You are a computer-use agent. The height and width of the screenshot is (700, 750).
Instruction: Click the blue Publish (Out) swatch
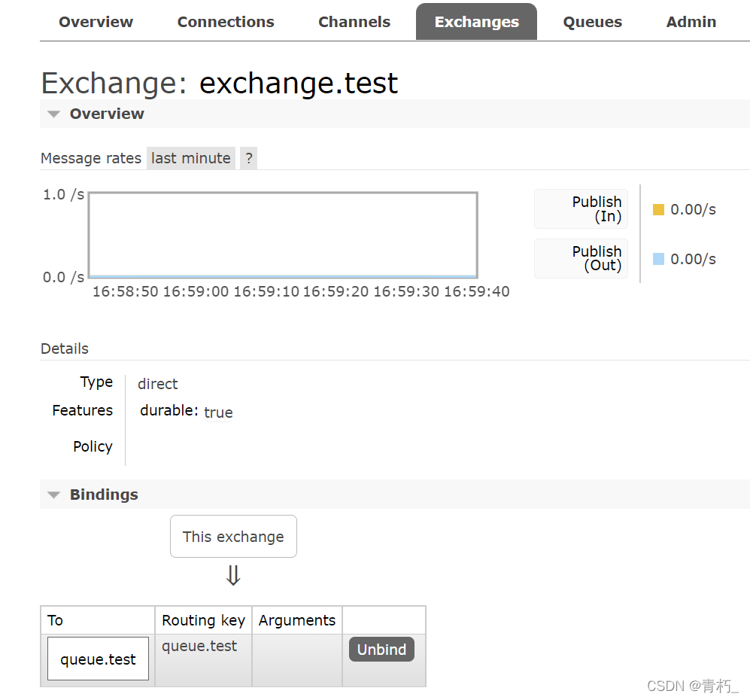click(658, 259)
